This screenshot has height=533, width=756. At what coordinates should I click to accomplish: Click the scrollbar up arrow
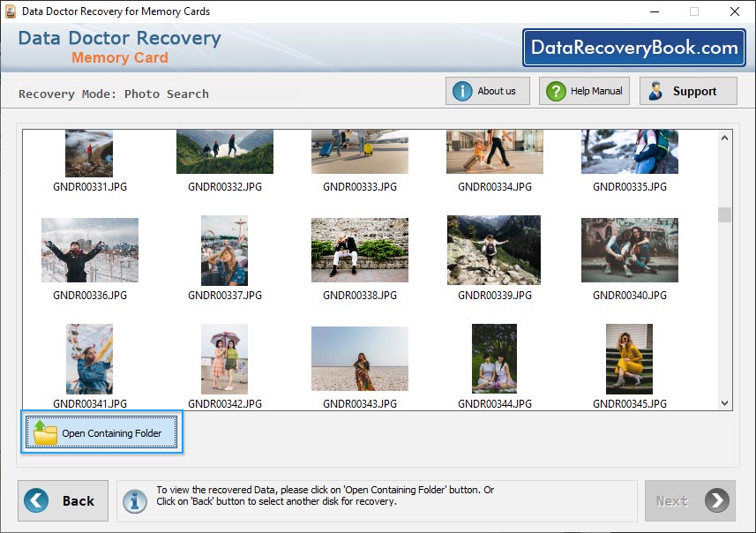tap(725, 137)
